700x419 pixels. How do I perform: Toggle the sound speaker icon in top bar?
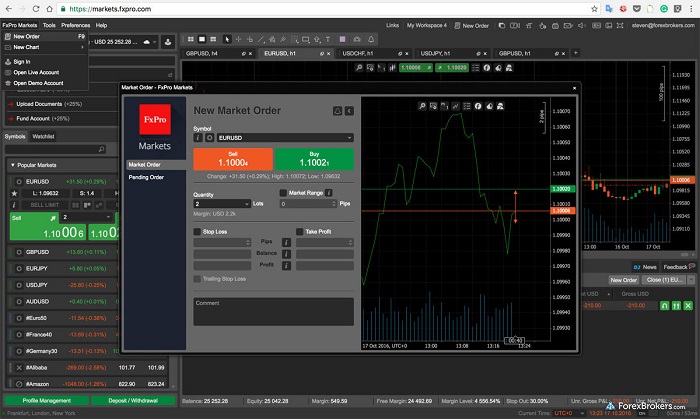coord(582,26)
